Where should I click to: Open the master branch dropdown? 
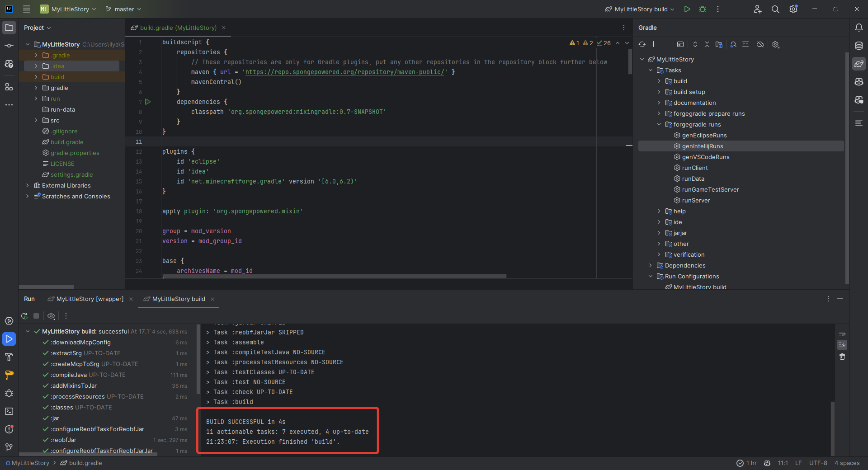coord(123,9)
